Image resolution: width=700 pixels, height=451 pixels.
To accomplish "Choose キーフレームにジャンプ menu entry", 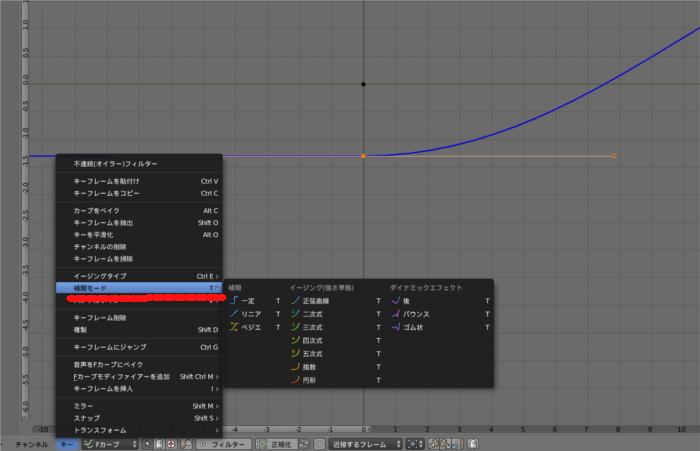I will point(139,347).
